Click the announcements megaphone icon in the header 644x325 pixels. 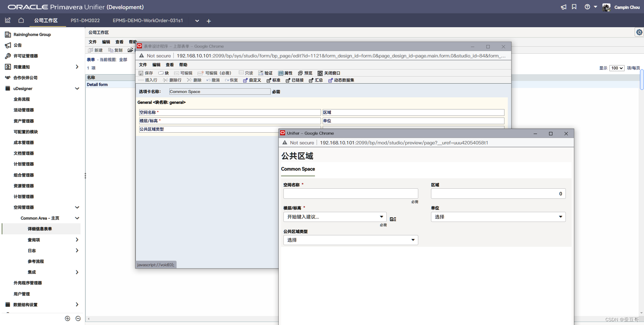(x=563, y=7)
